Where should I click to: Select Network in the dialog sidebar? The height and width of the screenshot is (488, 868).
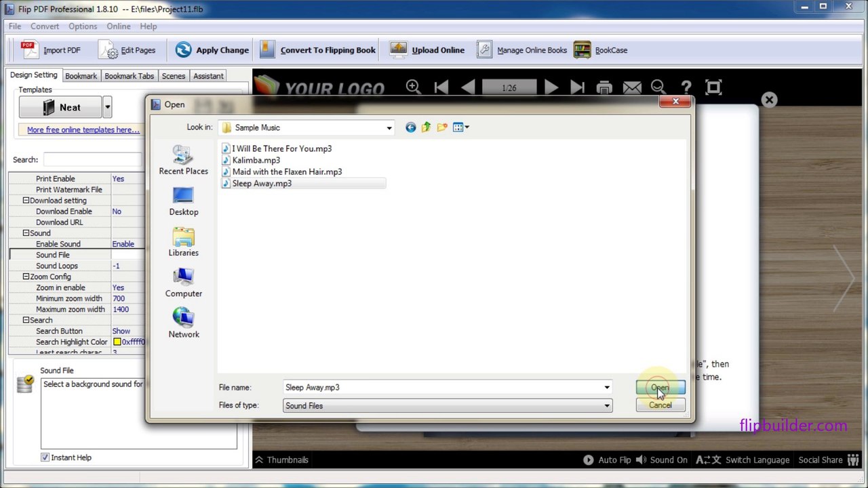click(x=183, y=323)
